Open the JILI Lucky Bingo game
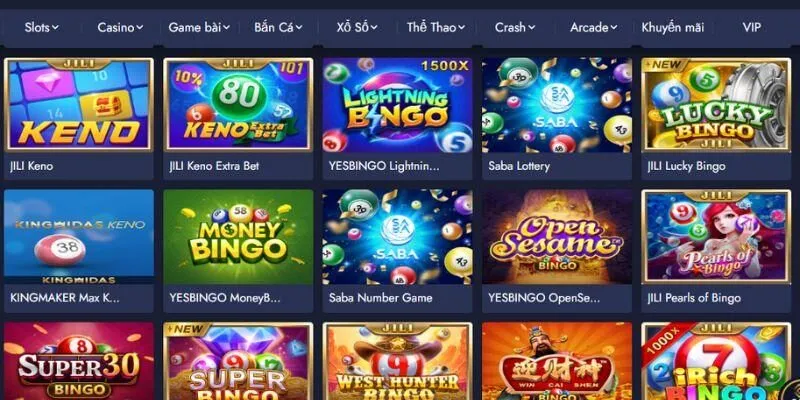This screenshot has height=400, width=800. pos(716,105)
